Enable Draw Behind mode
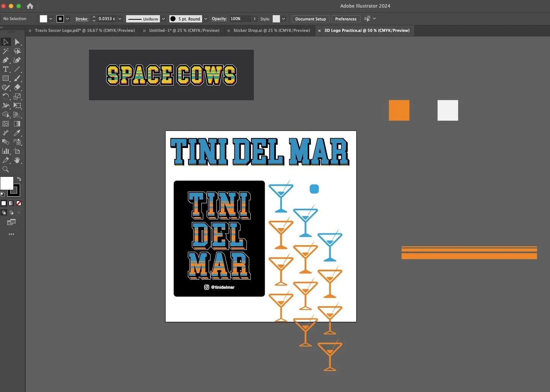550x392 pixels. point(11,213)
